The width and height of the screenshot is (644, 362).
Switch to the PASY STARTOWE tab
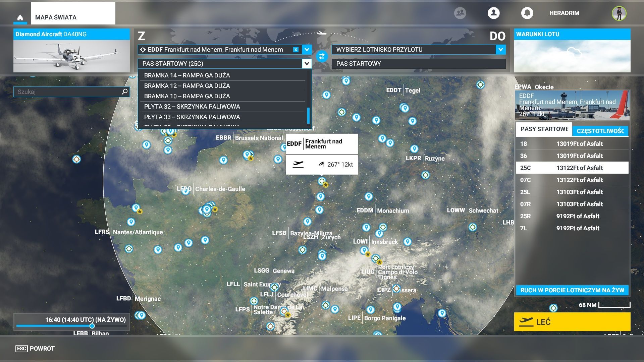(544, 129)
